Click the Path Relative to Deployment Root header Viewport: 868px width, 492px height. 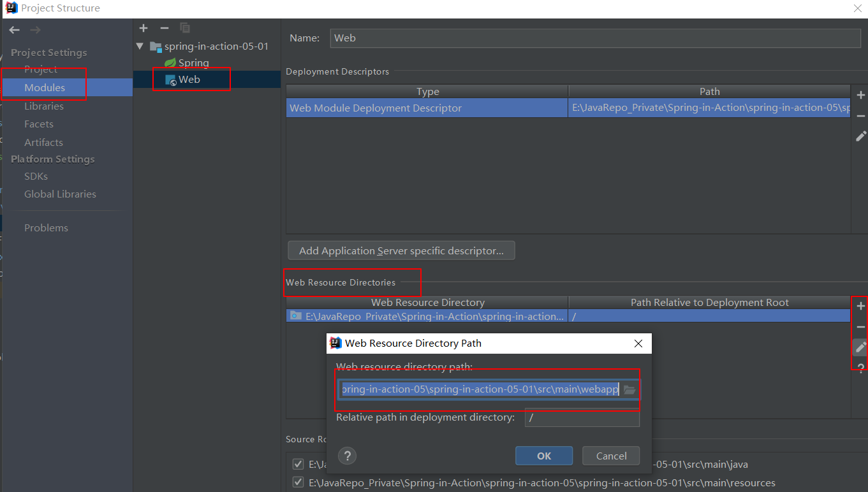click(x=710, y=303)
